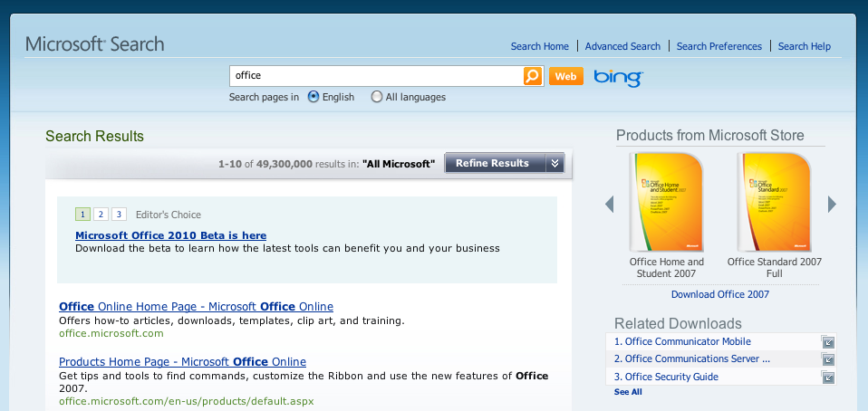Image resolution: width=868 pixels, height=411 pixels.
Task: Click office.microsoft.com/en-us/products/default.aspx URL text
Action: point(187,400)
